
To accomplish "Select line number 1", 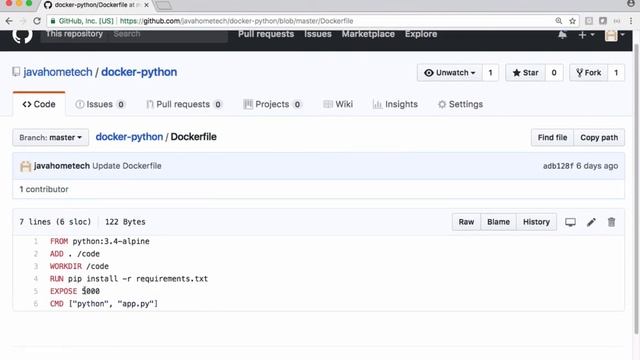I will [x=36, y=241].
